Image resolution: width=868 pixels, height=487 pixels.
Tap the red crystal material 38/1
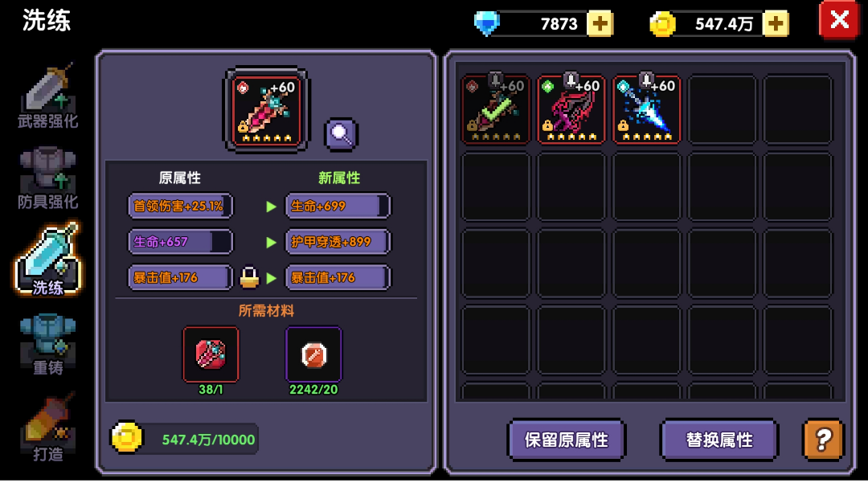(211, 354)
